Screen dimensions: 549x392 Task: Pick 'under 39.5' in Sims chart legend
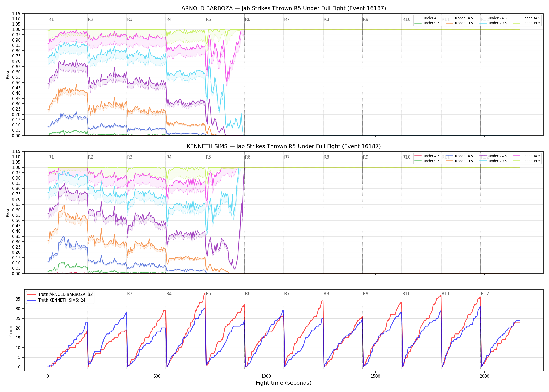pos(527,161)
